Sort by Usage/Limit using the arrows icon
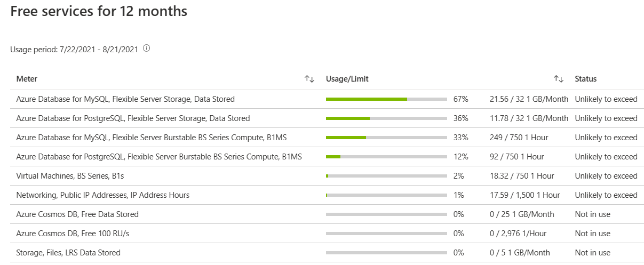 point(559,79)
